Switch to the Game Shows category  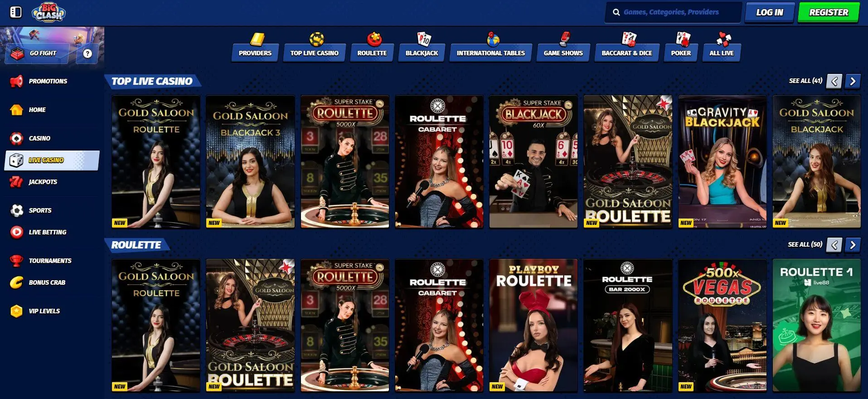pos(563,53)
